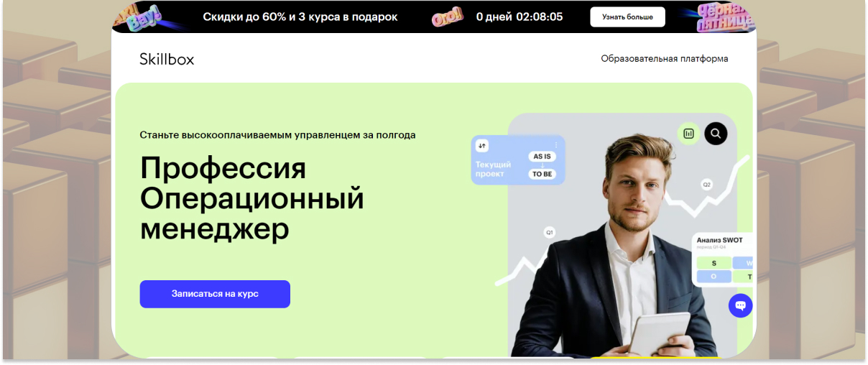Click the "Ого!" sticker in the banner

[x=447, y=17]
